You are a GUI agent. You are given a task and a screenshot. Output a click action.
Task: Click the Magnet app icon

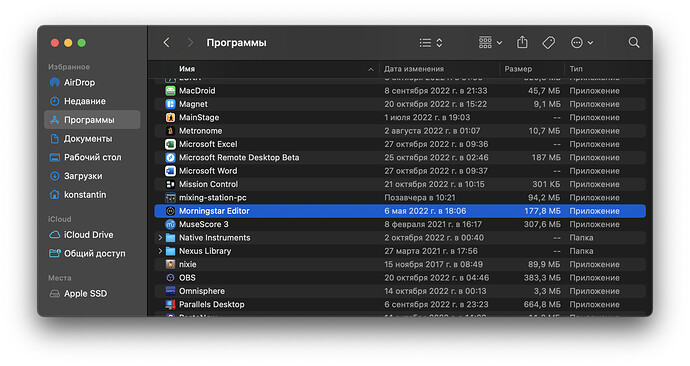[x=170, y=104]
